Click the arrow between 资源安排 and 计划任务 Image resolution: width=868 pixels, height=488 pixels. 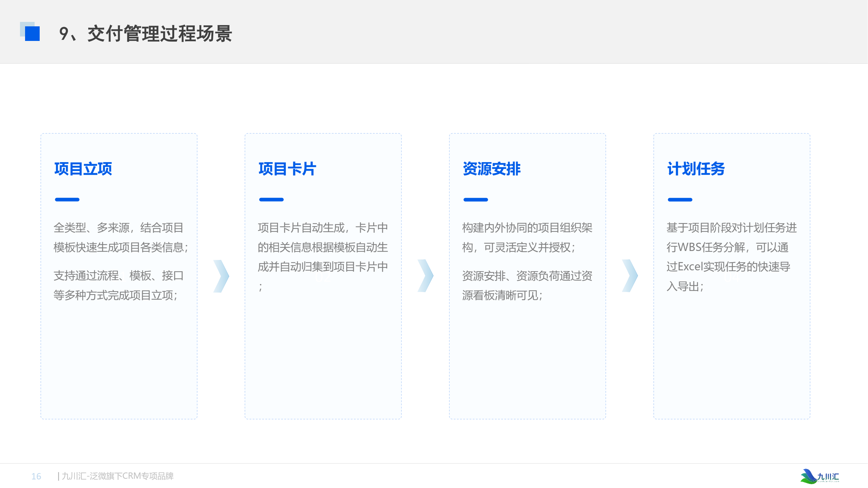tap(630, 276)
